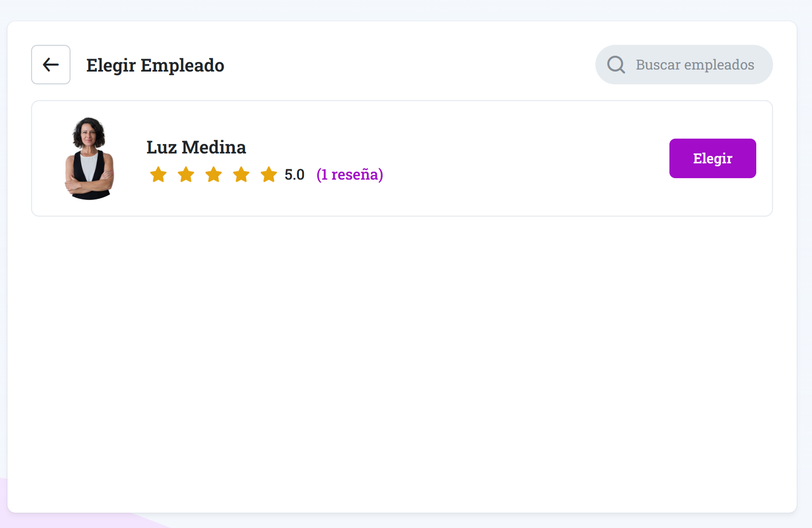
Task: Click the back arrow button
Action: (x=51, y=64)
